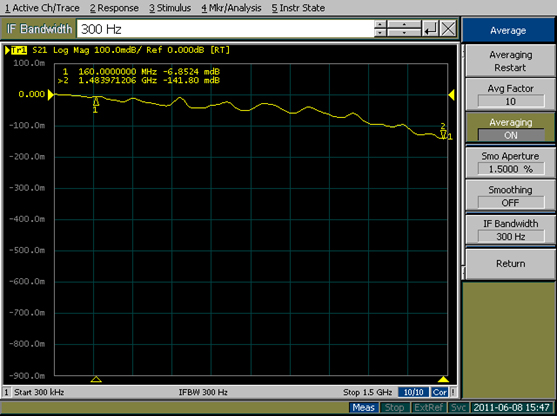The image size is (557, 416).
Task: Click the softkey panel scrollbar strip
Action: [x=463, y=162]
